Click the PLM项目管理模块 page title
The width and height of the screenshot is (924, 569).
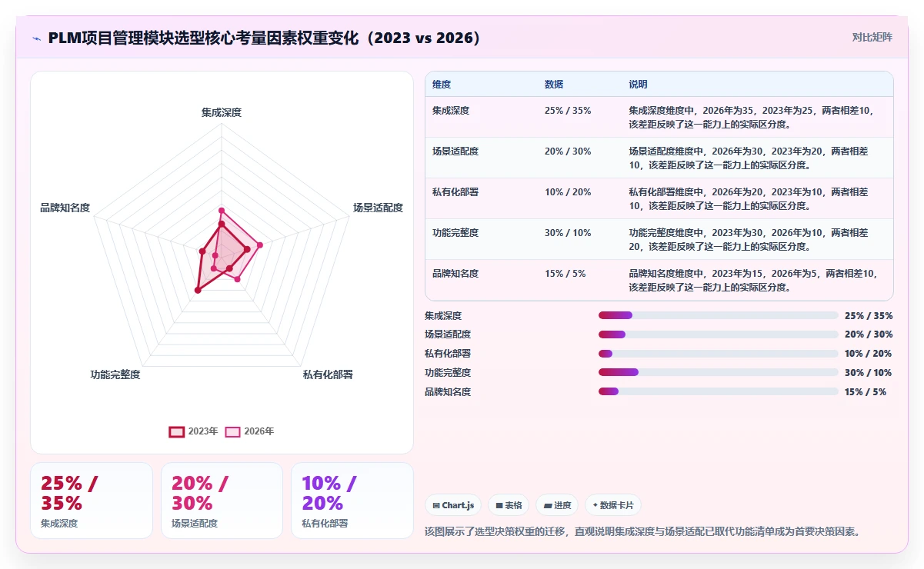(x=264, y=38)
